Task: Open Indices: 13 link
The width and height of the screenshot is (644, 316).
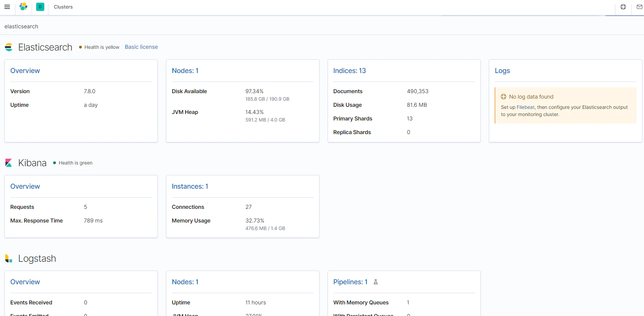Action: pos(349,71)
